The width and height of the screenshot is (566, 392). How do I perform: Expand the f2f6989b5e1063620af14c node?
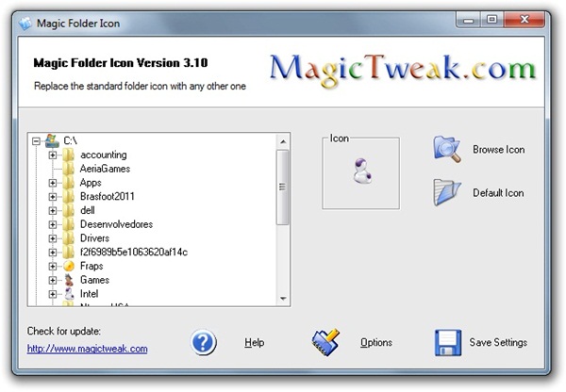point(53,253)
